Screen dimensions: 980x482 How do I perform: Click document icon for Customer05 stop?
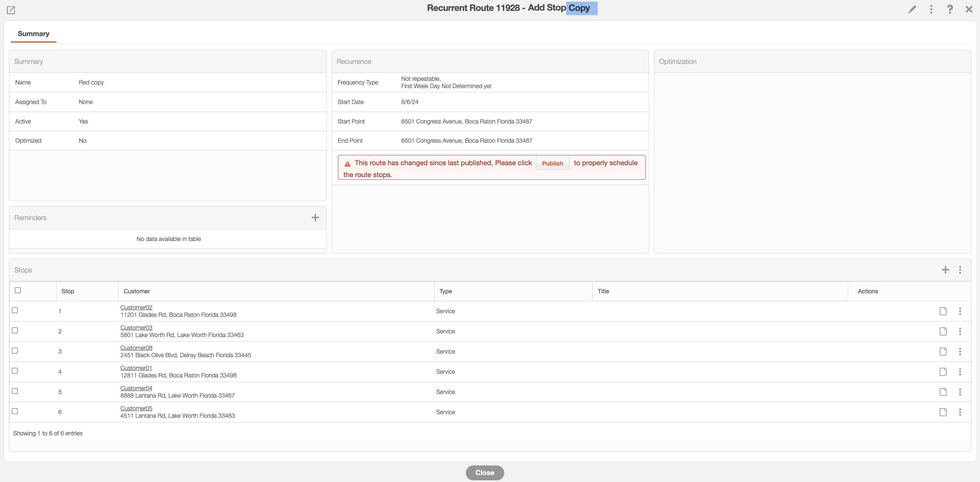(943, 412)
